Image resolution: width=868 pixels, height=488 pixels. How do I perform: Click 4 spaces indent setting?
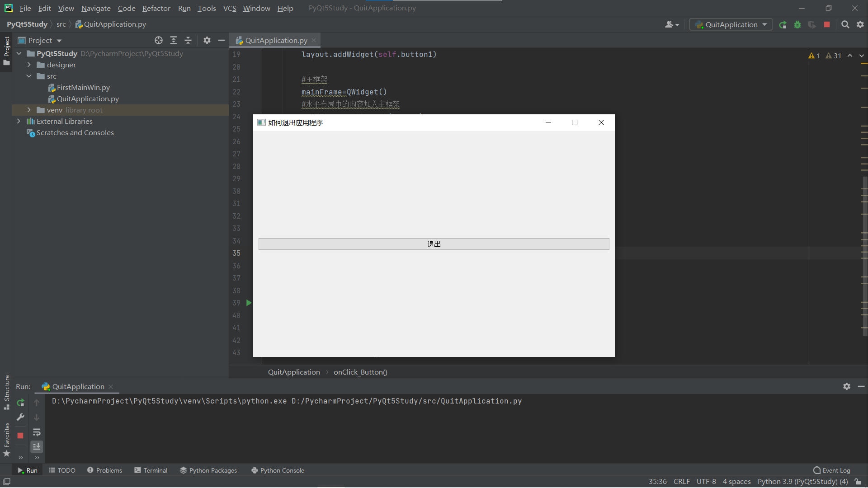tap(736, 482)
